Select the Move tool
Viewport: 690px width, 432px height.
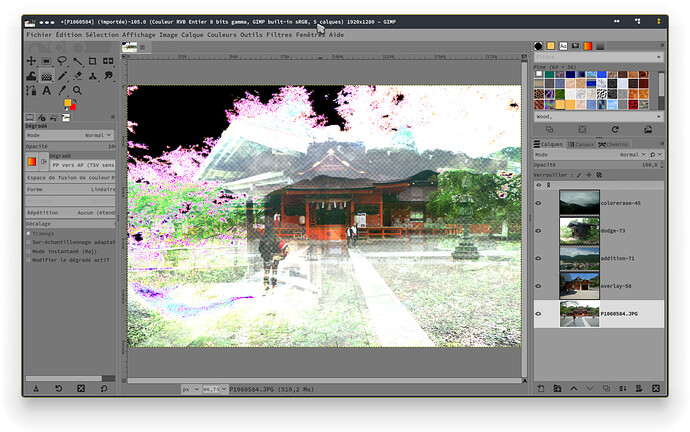coord(31,61)
